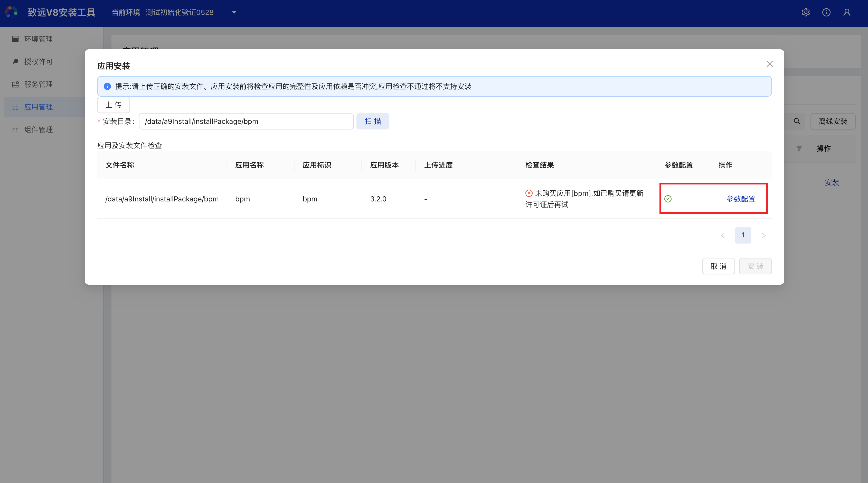868x483 pixels.
Task: Click the 参数配置 link in bpm row
Action: coord(741,199)
